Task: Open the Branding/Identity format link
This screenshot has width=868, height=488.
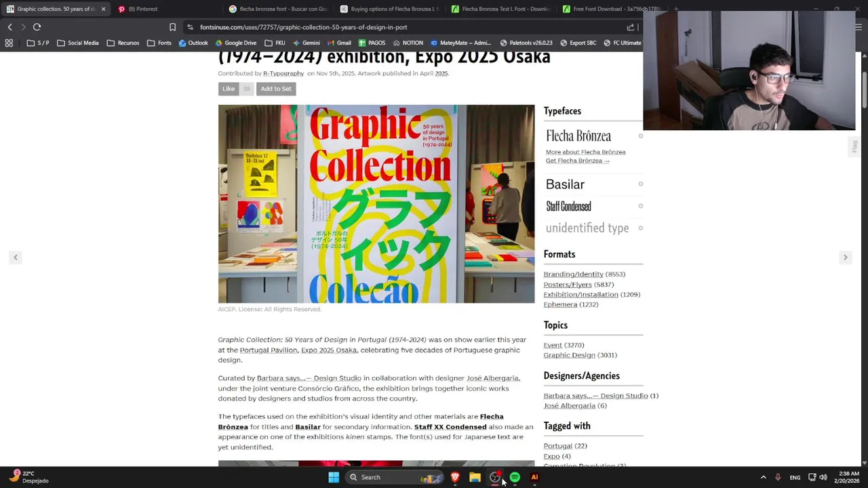Action: (573, 274)
